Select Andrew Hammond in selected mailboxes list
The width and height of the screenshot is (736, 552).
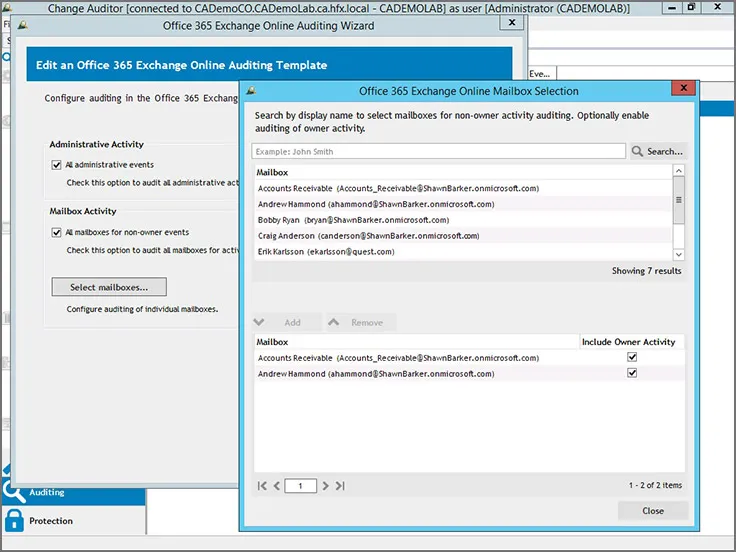417,374
